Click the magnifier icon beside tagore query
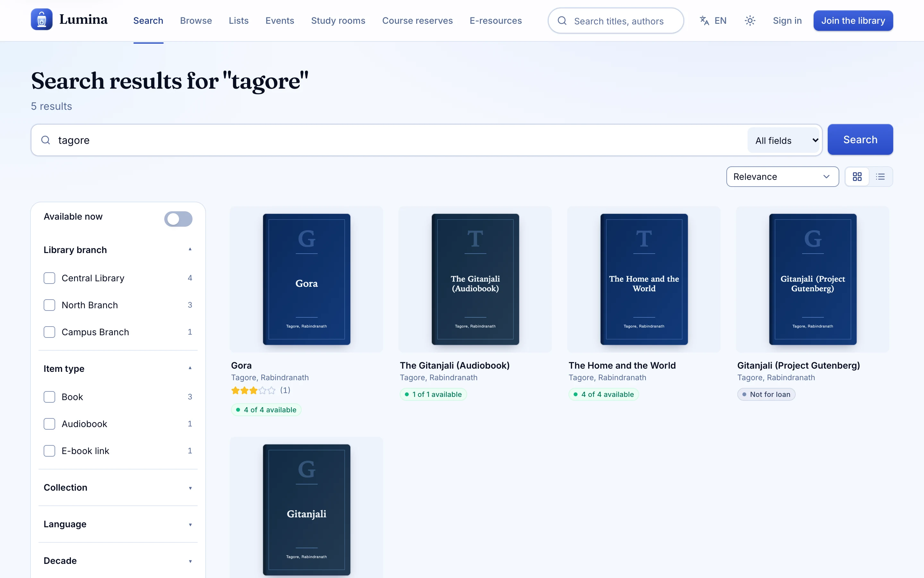 pos(46,140)
